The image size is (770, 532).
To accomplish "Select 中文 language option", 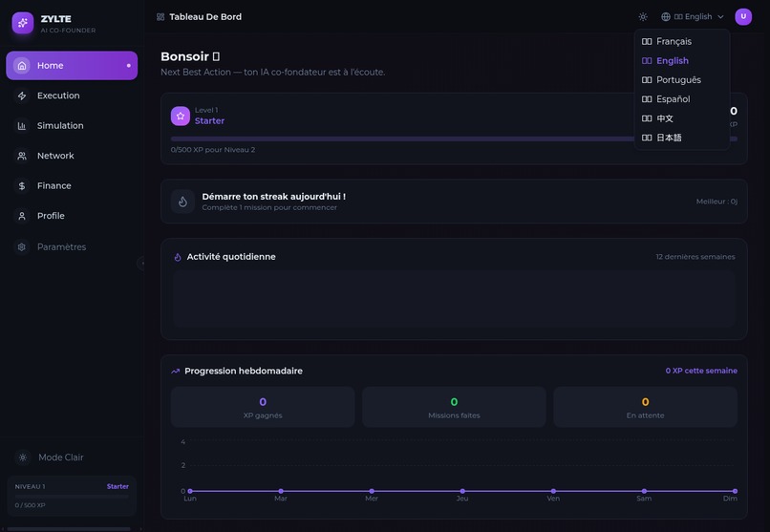I will (x=681, y=118).
